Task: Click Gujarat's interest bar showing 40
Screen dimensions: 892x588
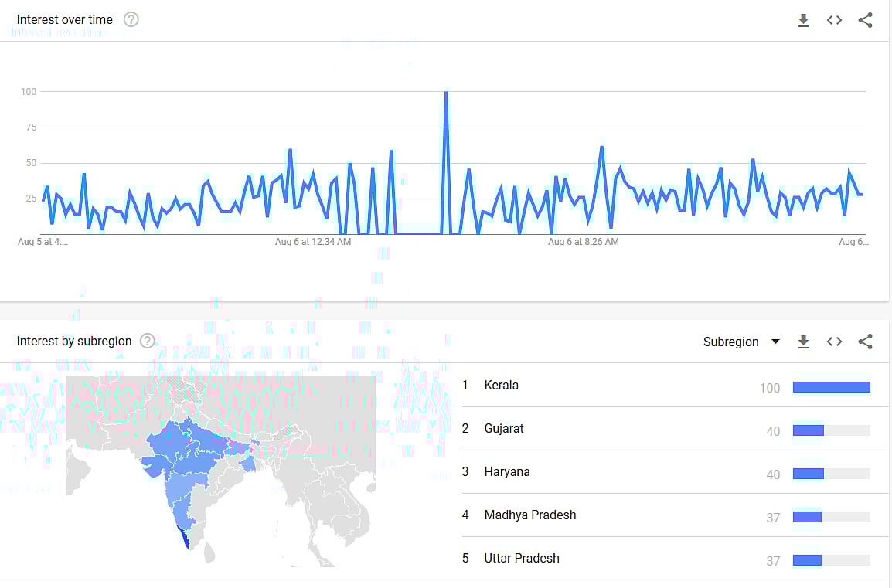Action: pos(809,430)
